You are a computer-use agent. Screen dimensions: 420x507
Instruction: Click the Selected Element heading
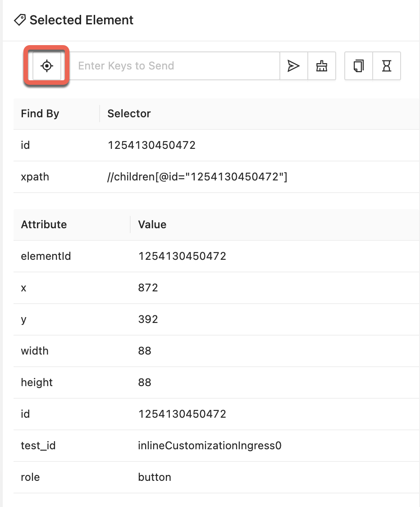[82, 20]
